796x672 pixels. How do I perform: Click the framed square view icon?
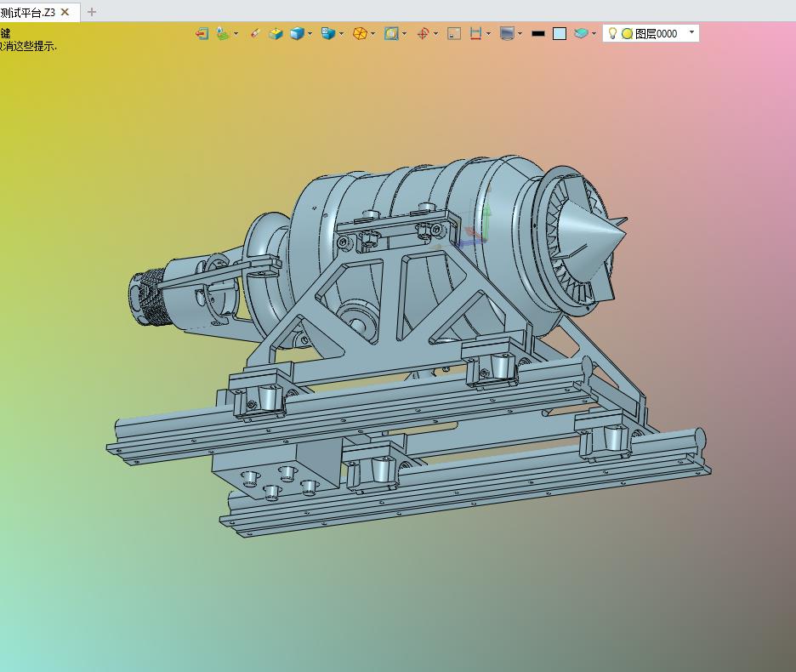391,34
